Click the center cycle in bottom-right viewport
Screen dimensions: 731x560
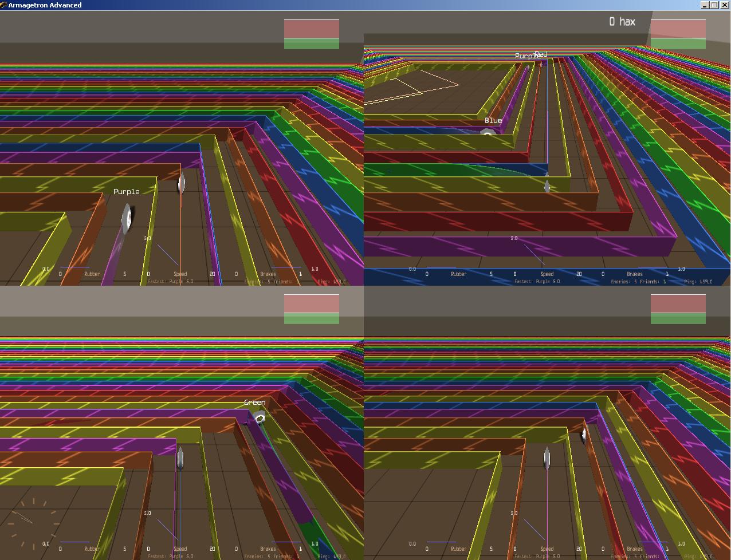pos(547,459)
